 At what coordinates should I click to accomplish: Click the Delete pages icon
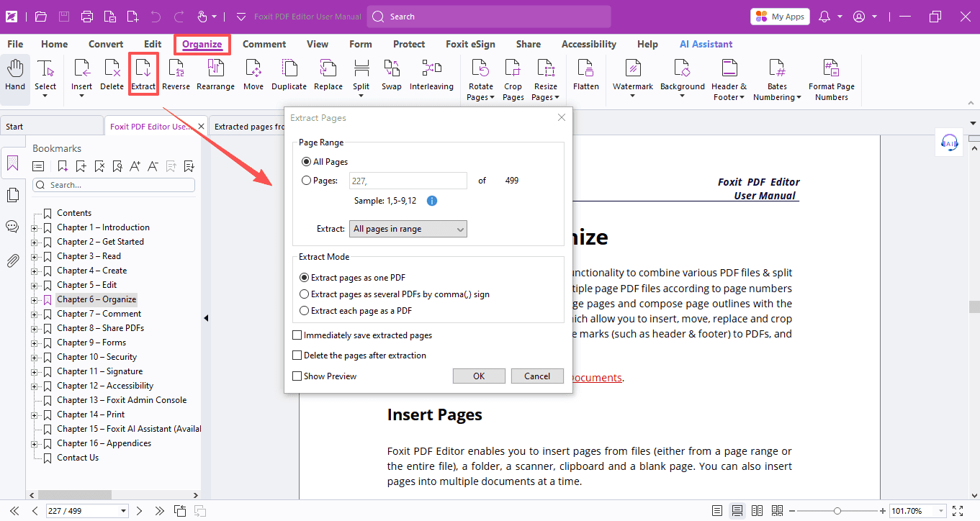coord(112,69)
